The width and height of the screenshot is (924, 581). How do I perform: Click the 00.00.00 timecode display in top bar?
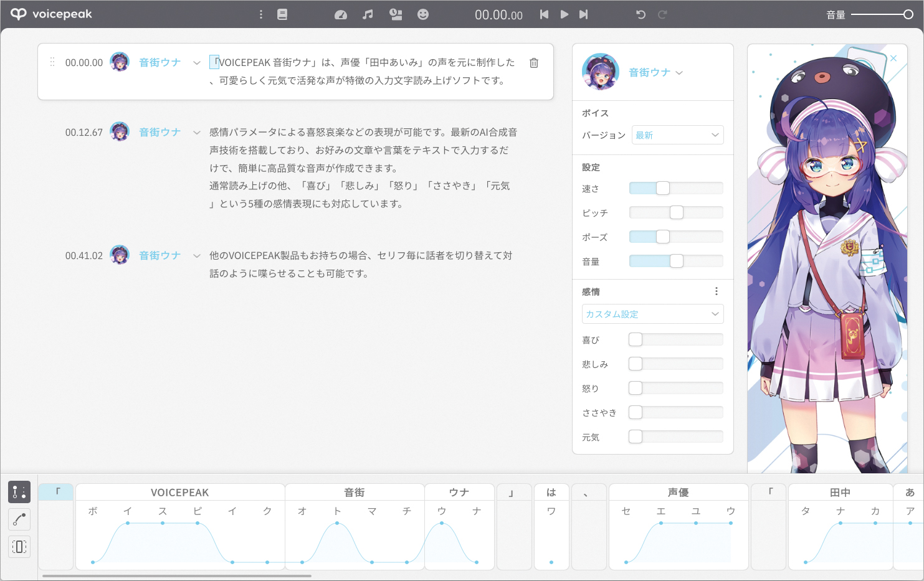tap(498, 15)
